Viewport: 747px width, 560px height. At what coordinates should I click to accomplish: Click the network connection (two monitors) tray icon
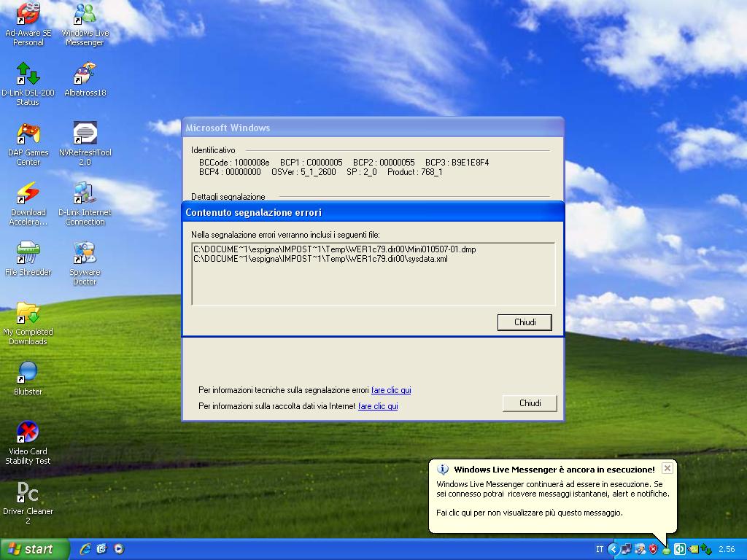(625, 550)
